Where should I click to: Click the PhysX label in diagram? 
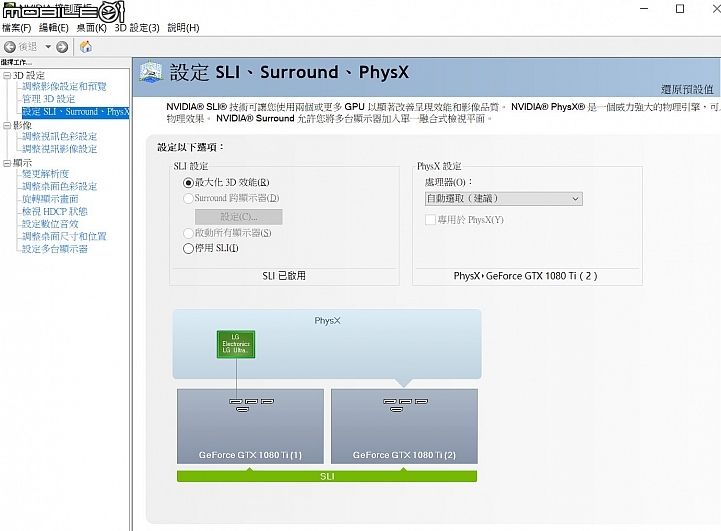point(327,320)
